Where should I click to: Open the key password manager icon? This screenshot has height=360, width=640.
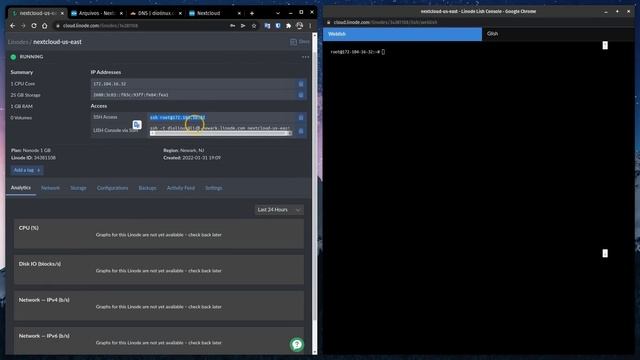232,26
